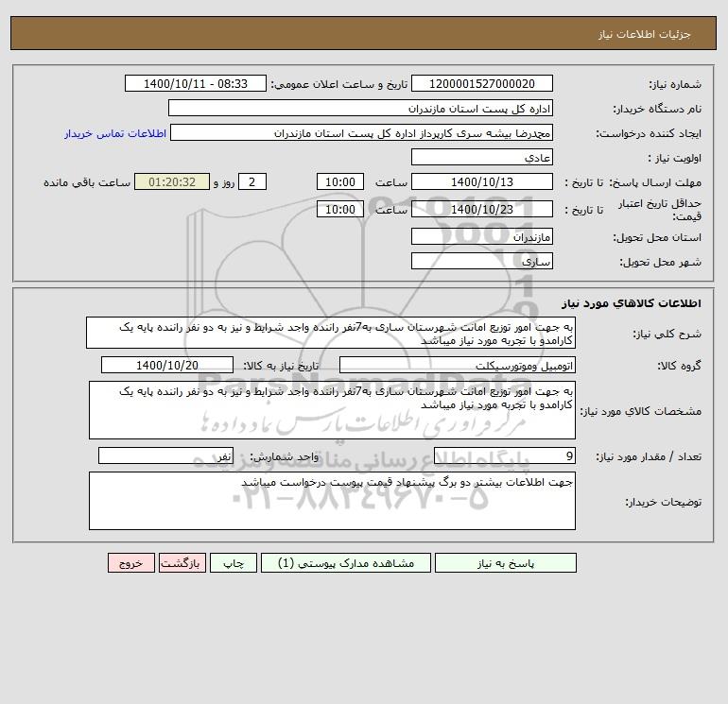Click the خروج exit button
This screenshot has height=704, width=728.
(130, 563)
